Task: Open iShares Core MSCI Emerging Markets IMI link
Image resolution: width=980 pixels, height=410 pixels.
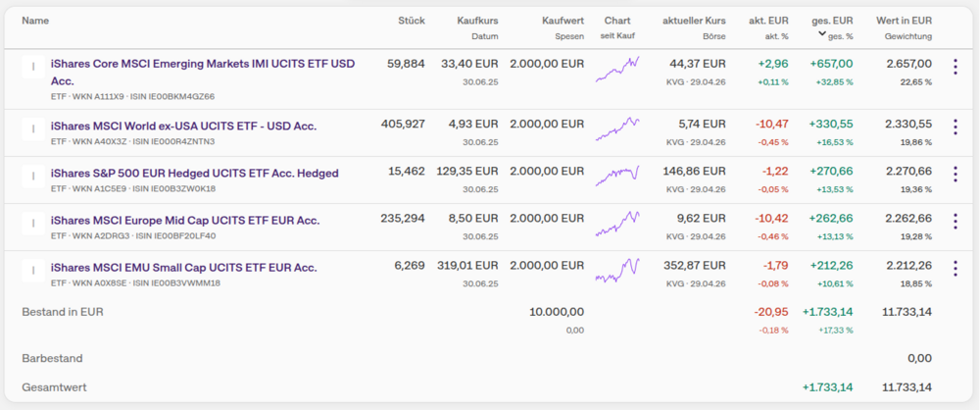Action: click(x=203, y=72)
